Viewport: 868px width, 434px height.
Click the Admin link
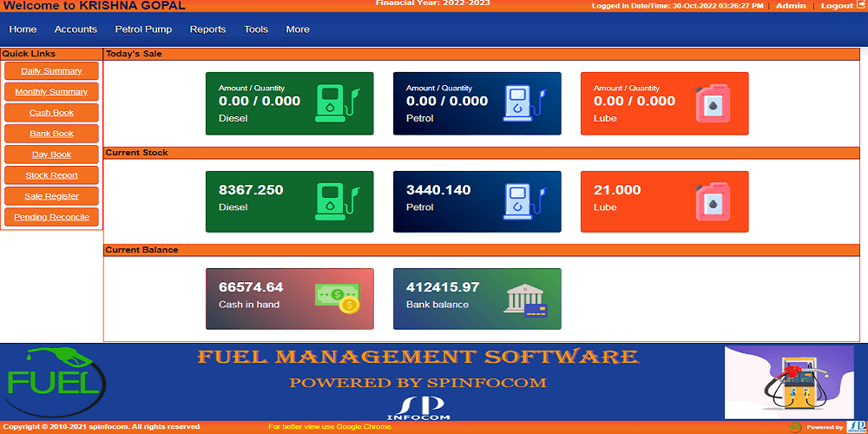[x=791, y=5]
